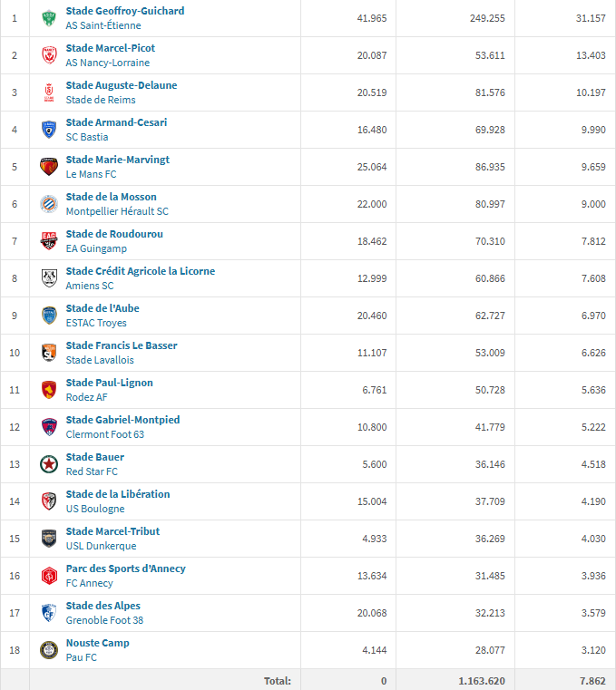Open the Stade Paul-Lignon stadium link
The image size is (616, 690).
point(110,383)
